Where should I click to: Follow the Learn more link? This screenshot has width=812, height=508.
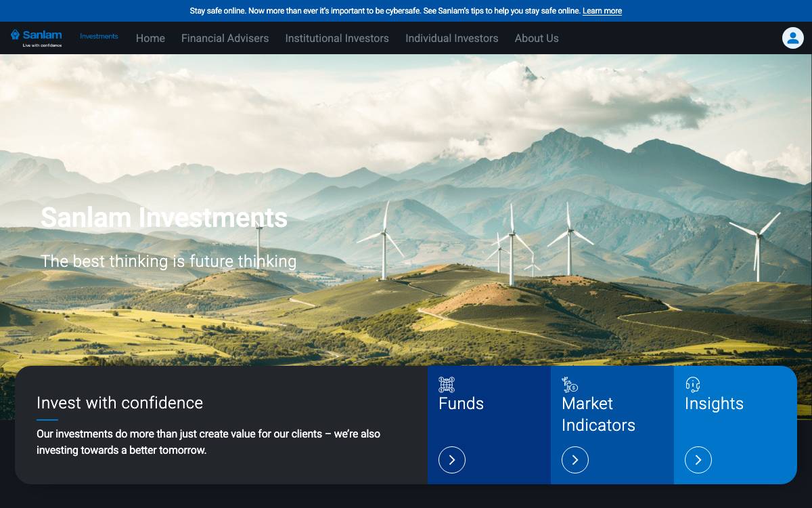602,11
